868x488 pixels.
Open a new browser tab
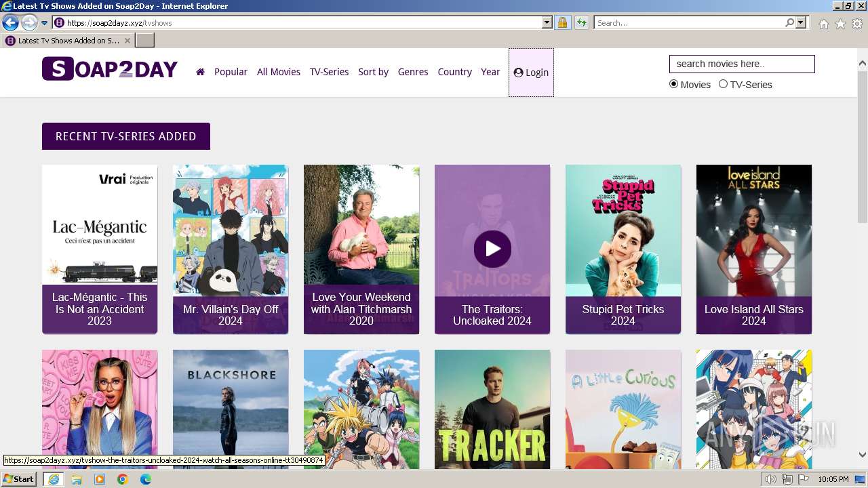coord(145,41)
